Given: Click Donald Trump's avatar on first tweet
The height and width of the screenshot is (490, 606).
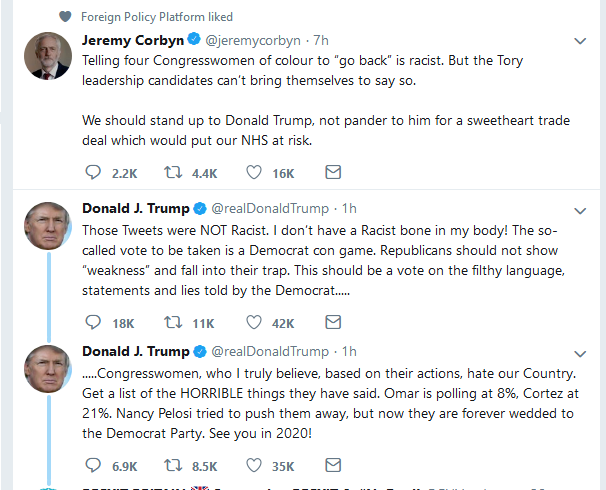Looking at the screenshot, I should [46, 228].
